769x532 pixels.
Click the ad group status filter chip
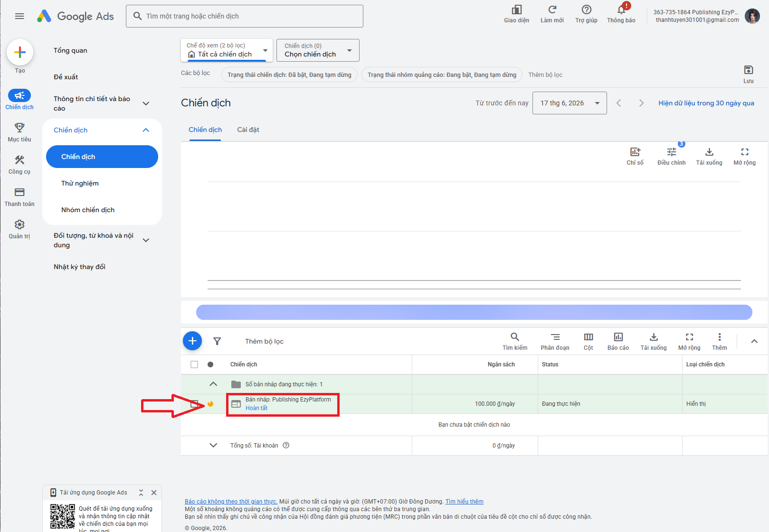point(442,75)
